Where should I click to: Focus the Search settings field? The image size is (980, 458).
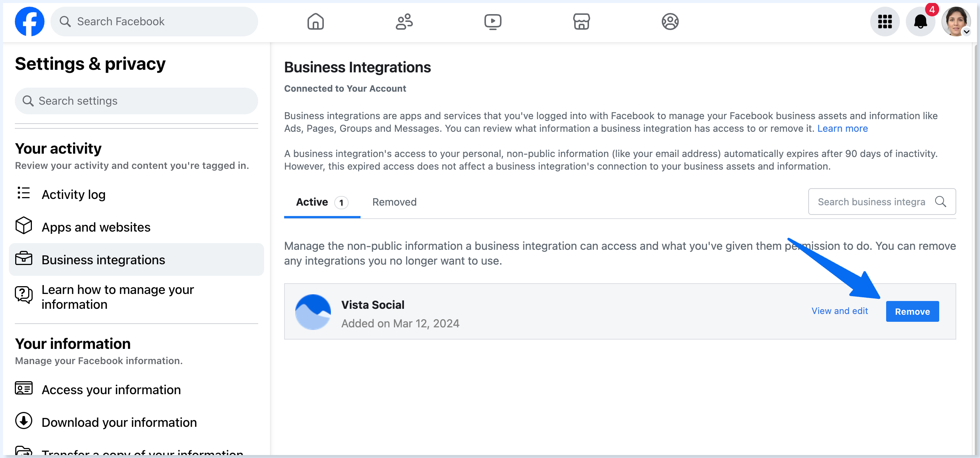[x=136, y=101]
